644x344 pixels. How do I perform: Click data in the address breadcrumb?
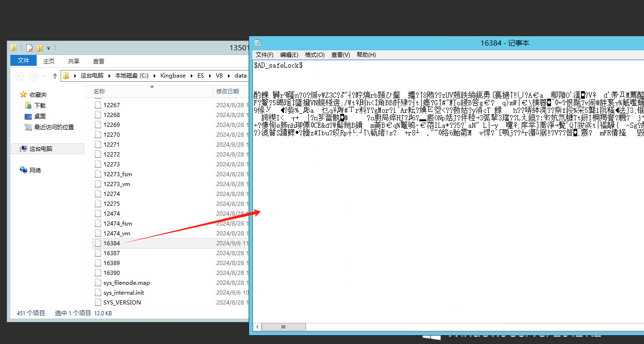click(241, 76)
